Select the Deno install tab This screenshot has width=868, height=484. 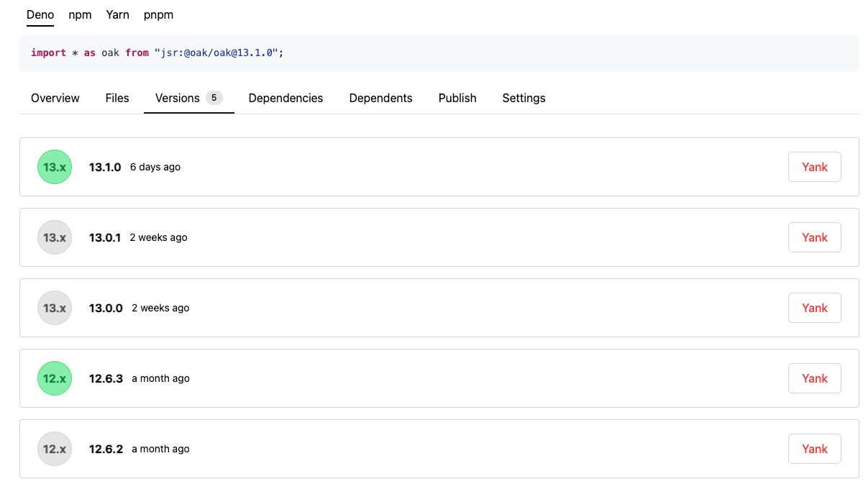point(40,14)
